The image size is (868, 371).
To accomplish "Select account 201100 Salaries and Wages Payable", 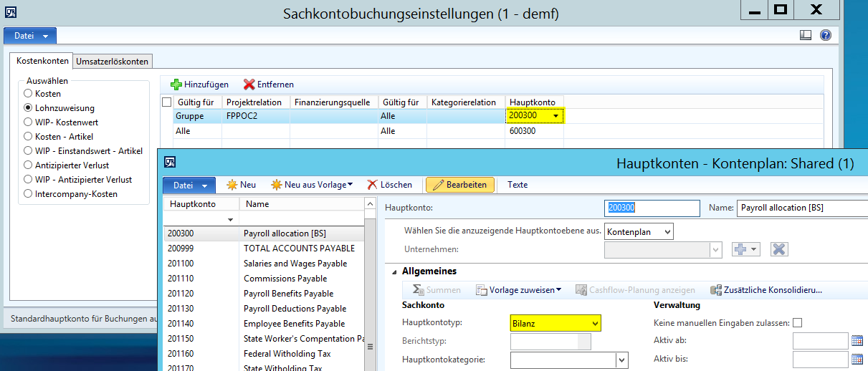I will [x=295, y=264].
